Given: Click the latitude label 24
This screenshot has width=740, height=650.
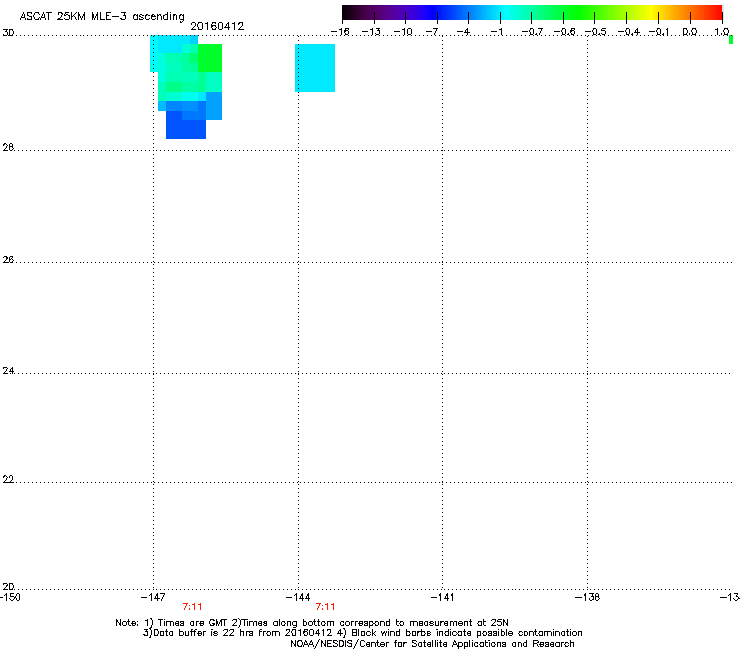Looking at the screenshot, I should coord(8,371).
